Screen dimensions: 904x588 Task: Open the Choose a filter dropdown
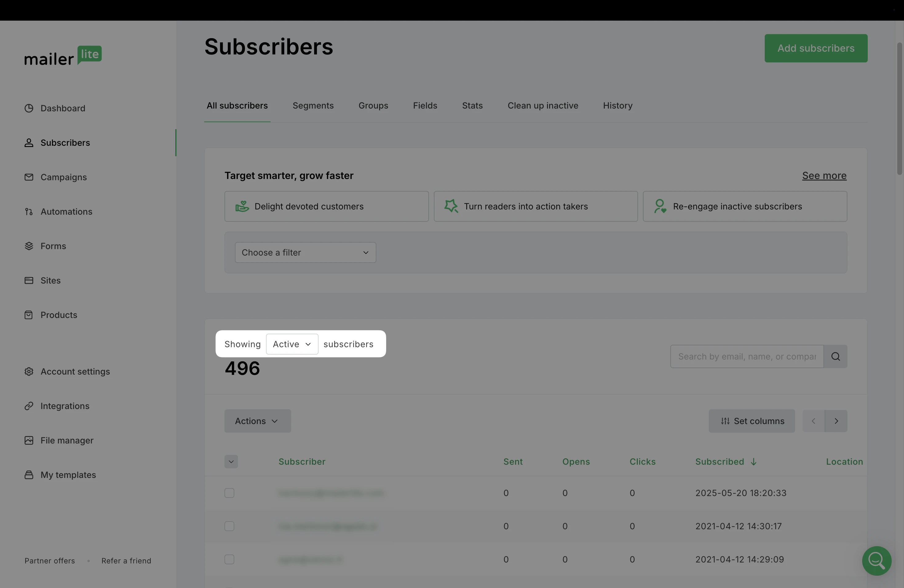point(305,252)
